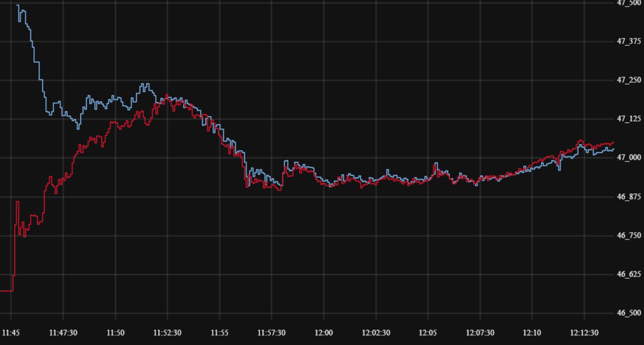
Task: Click the 46_750 y-axis label
Action: tap(629, 235)
